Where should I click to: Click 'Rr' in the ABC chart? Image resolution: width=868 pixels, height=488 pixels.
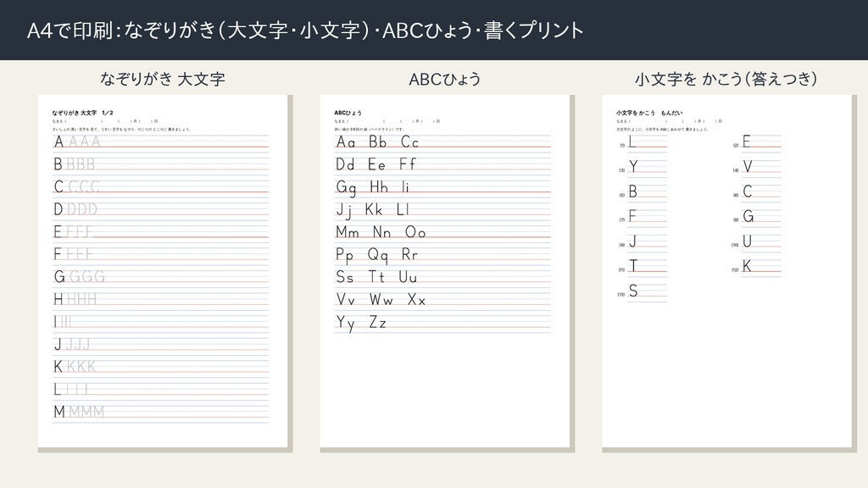(409, 254)
